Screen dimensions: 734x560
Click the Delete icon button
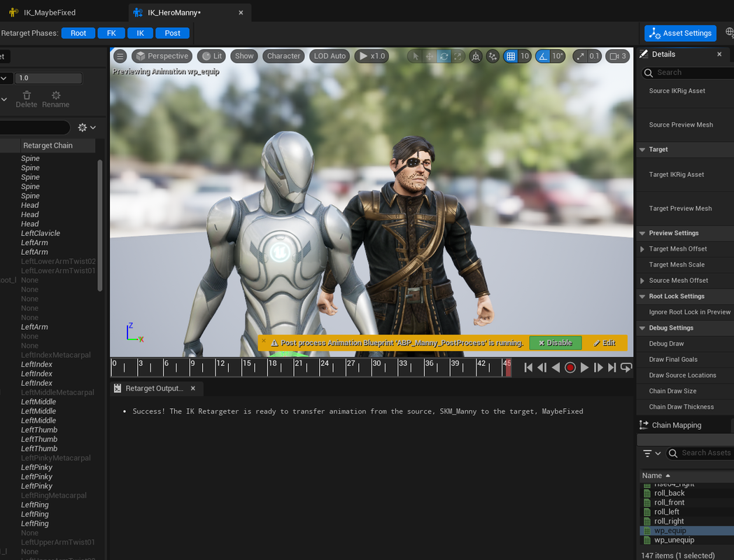[x=27, y=99]
